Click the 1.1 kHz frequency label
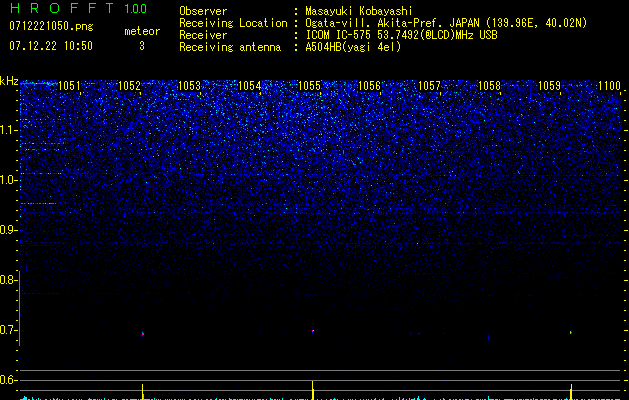 pyautogui.click(x=9, y=130)
